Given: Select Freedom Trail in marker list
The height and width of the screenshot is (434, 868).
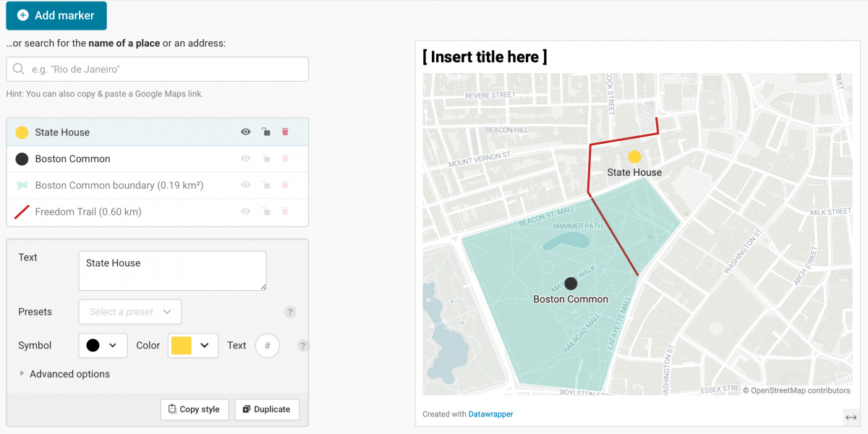Looking at the screenshot, I should (88, 212).
